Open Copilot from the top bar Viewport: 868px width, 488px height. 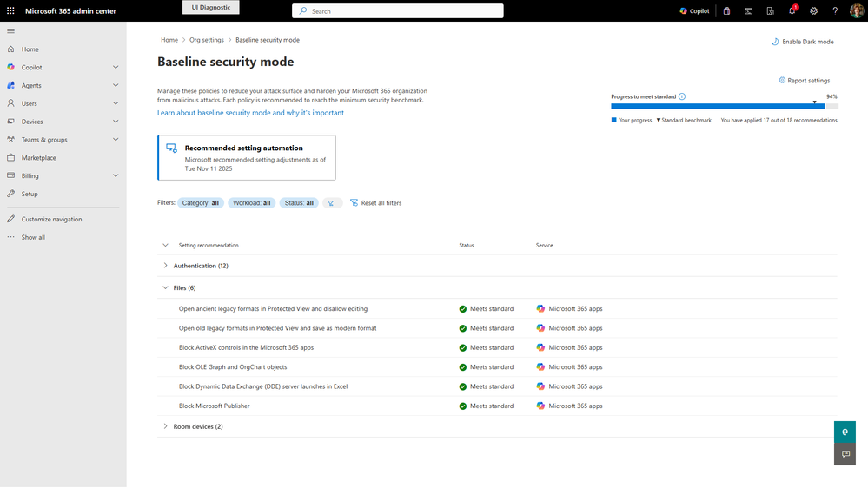pyautogui.click(x=694, y=10)
